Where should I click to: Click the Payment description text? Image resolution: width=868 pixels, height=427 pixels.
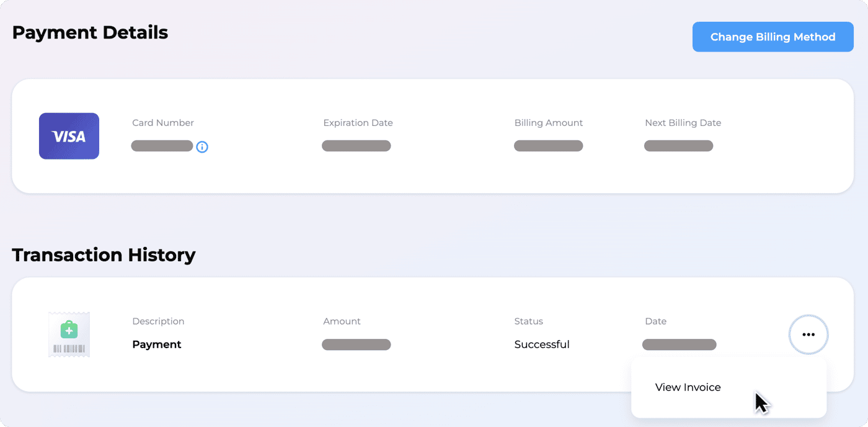157,344
